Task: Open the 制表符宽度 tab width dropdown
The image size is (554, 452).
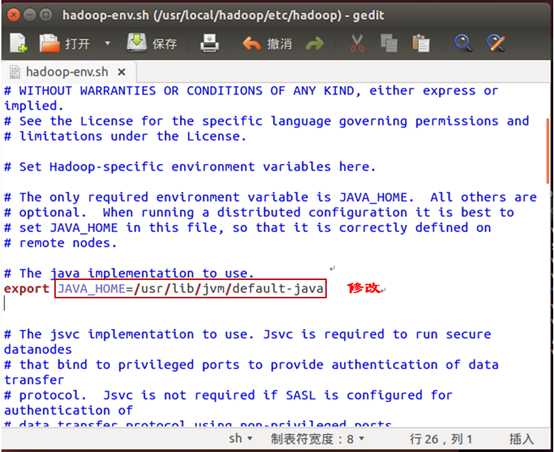Action: click(317, 439)
